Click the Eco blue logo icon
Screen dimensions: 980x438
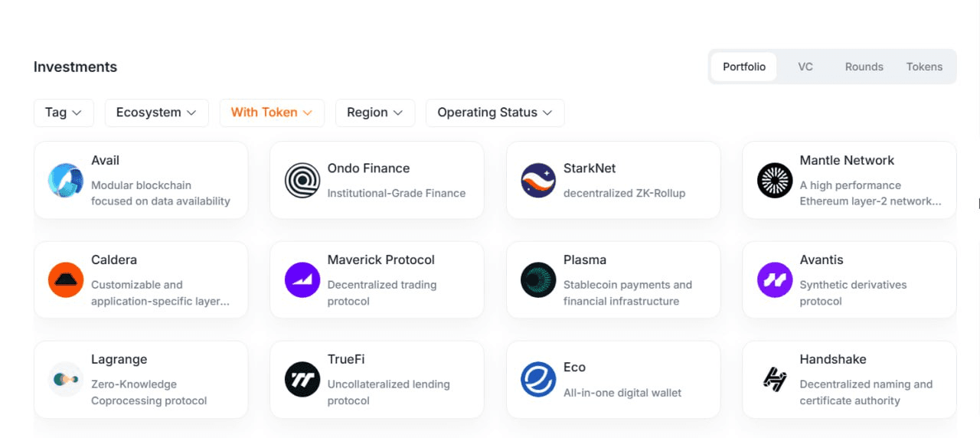tap(538, 380)
